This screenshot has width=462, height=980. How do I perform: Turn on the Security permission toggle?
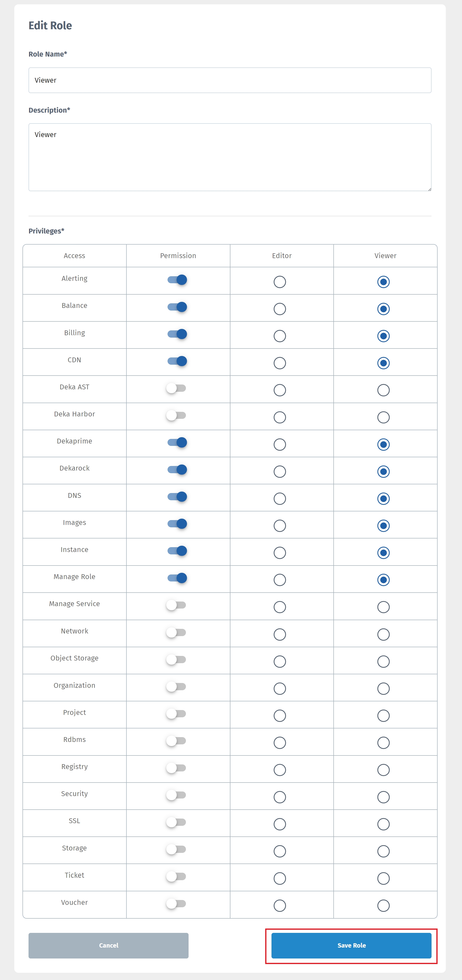(176, 795)
